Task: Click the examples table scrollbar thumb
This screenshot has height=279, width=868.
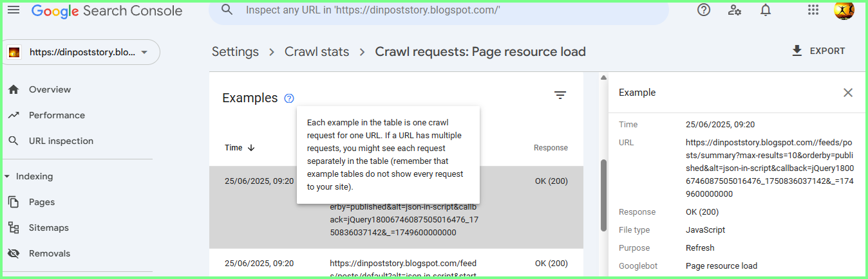Action: pyautogui.click(x=603, y=195)
